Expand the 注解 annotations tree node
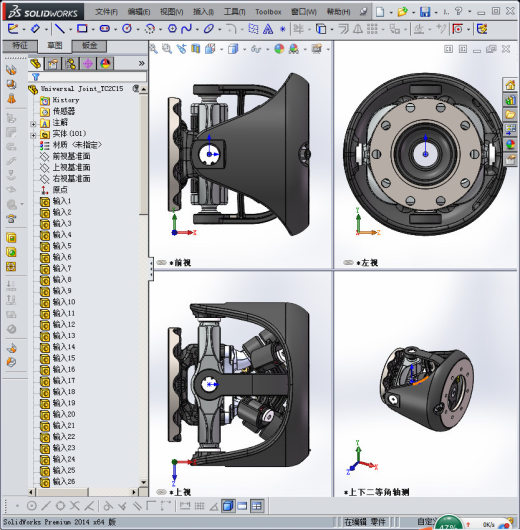Image resolution: width=520 pixels, height=530 pixels. pyautogui.click(x=33, y=124)
